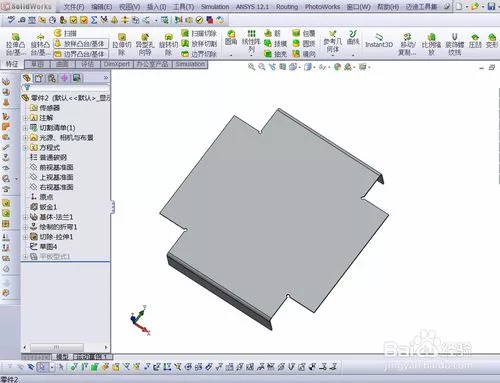The width and height of the screenshot is (500, 383).
Task: Expand the 切除-拉伸1 feature node
Action: click(x=25, y=237)
